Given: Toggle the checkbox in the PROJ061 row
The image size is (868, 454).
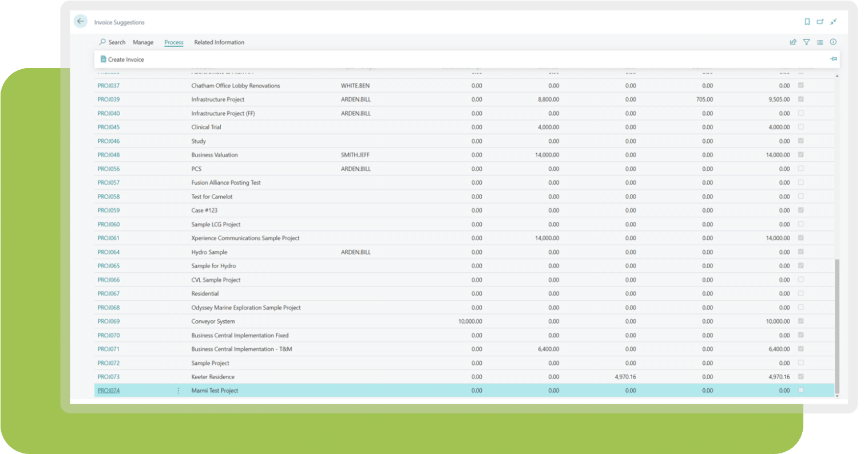Looking at the screenshot, I should click(800, 238).
